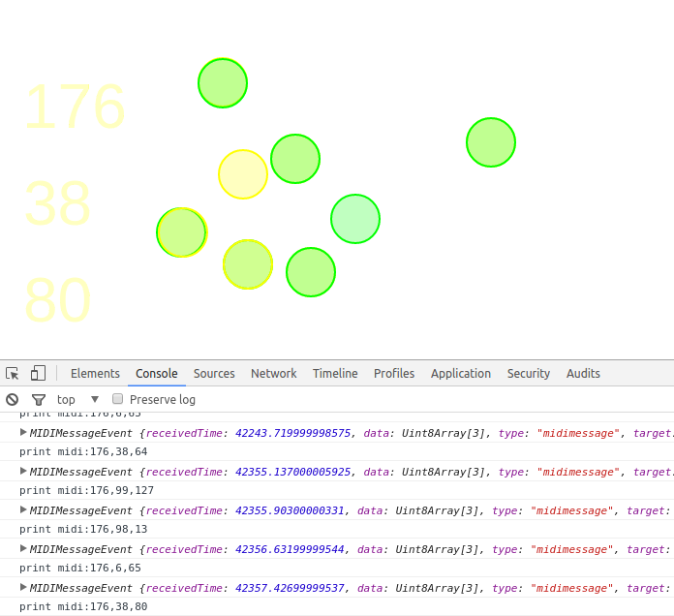Click the console filter funnel icon
This screenshot has width=674, height=616.
pos(39,399)
